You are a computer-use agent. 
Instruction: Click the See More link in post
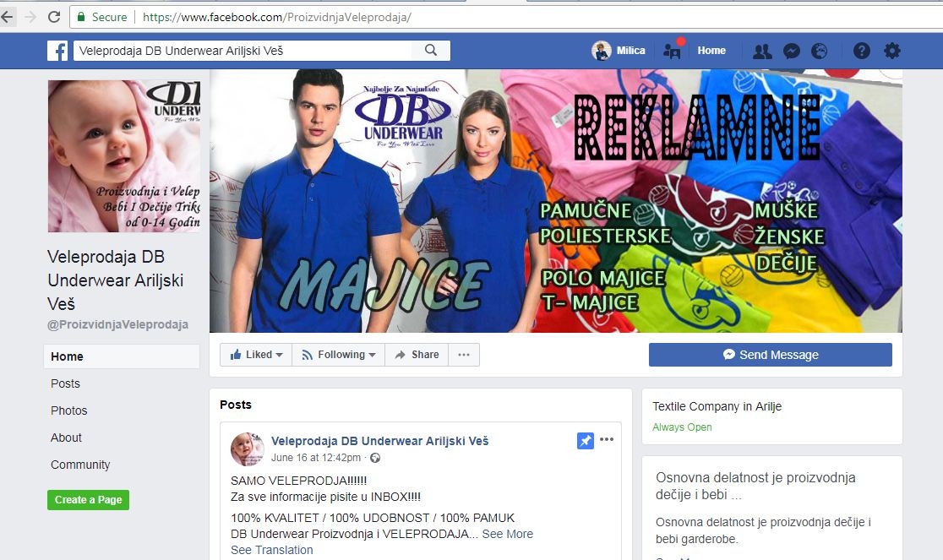pyautogui.click(x=508, y=534)
